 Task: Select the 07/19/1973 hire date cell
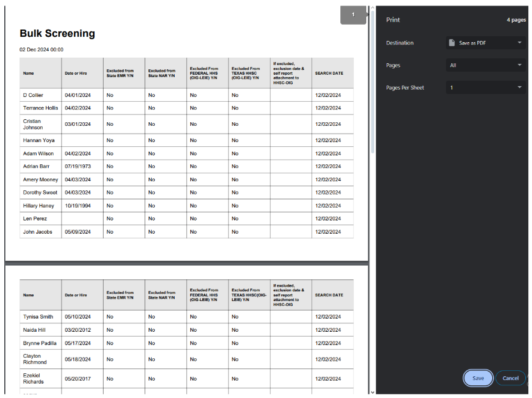77,166
